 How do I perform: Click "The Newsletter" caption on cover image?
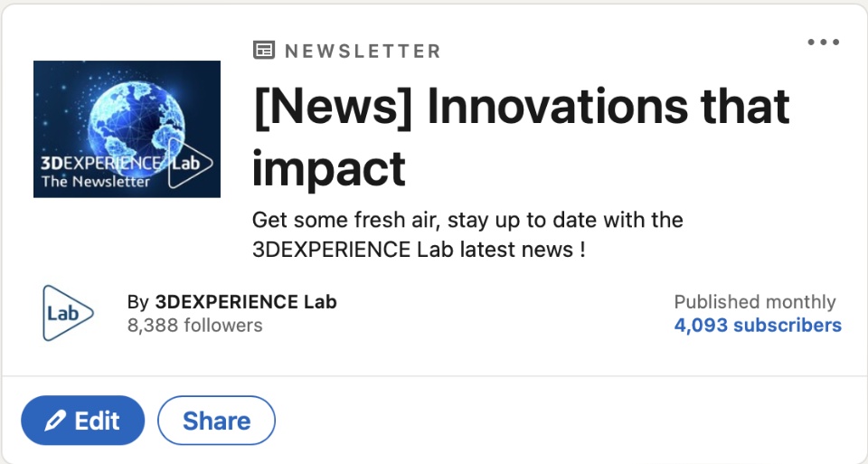point(95,182)
